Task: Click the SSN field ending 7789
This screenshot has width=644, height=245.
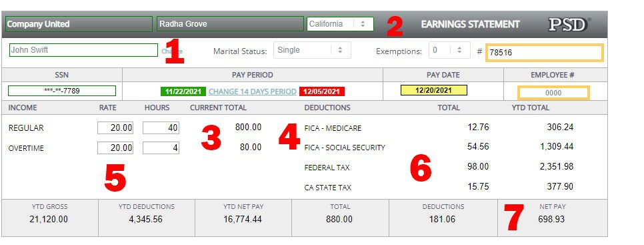Action: pos(62,91)
